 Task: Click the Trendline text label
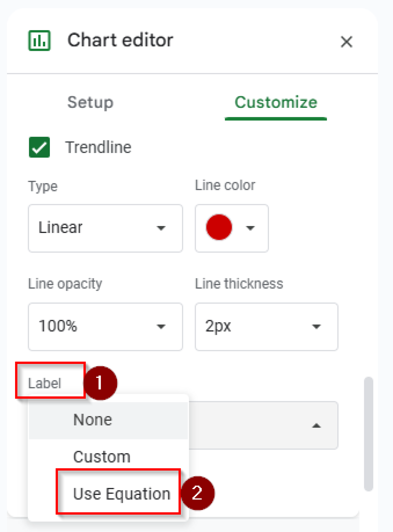pos(98,147)
